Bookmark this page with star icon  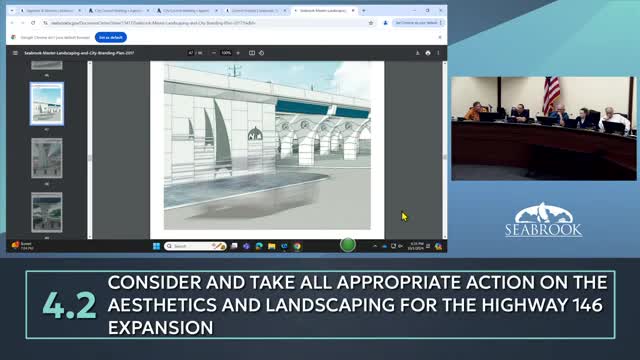[371, 23]
